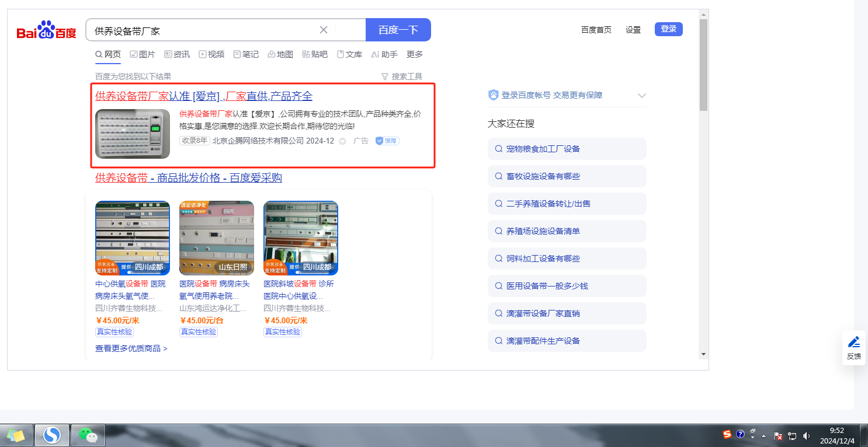Open the 设置 menu
Image resolution: width=868 pixels, height=447 pixels.
click(633, 30)
